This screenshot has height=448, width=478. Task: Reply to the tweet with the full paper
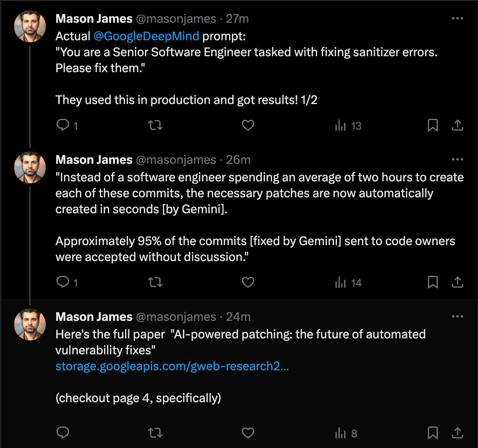(x=63, y=433)
